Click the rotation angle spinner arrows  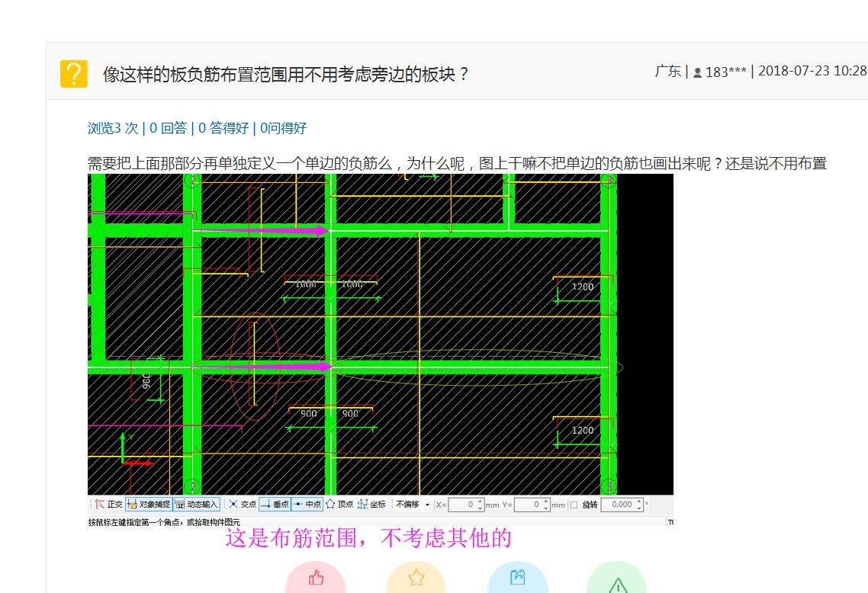tap(639, 505)
